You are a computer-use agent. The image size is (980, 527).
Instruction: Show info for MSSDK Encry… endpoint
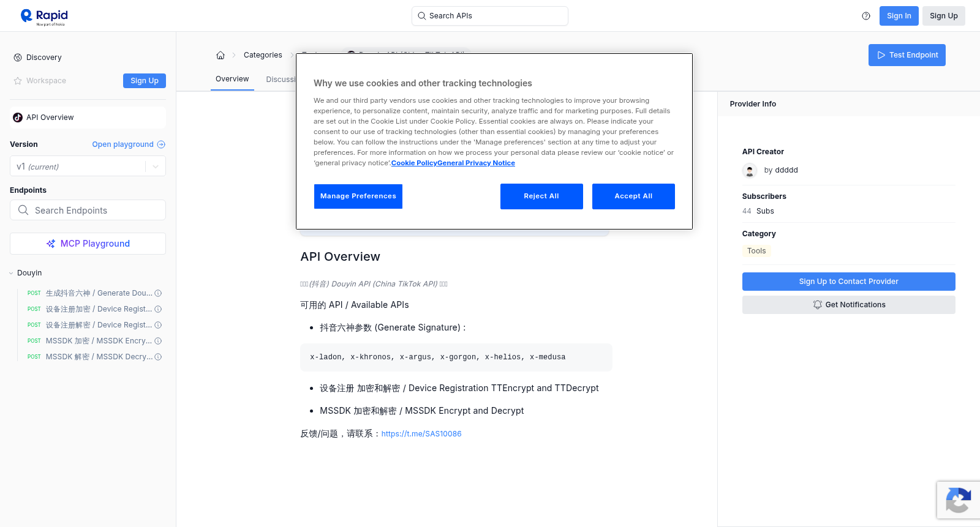tap(158, 341)
